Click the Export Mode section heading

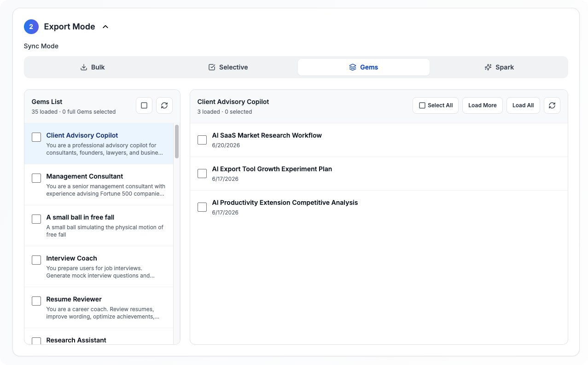point(70,27)
